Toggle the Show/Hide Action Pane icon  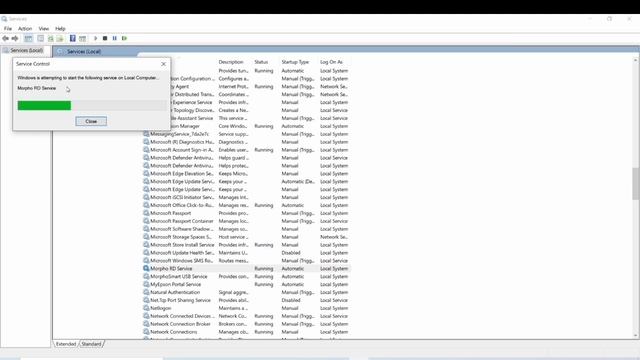click(82, 38)
